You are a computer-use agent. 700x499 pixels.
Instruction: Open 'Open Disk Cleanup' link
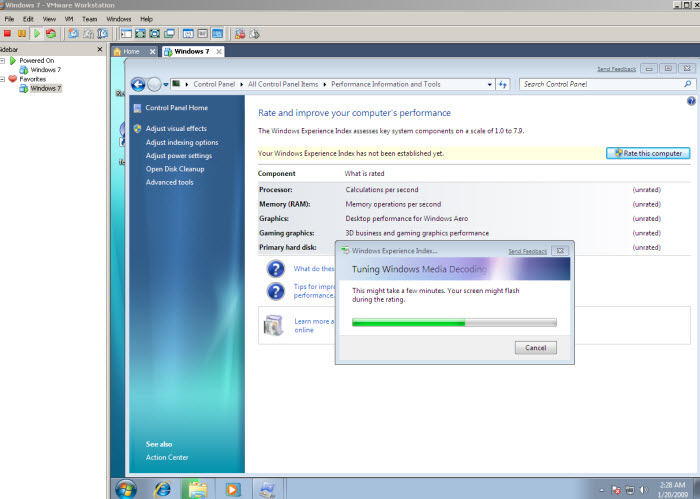(175, 169)
